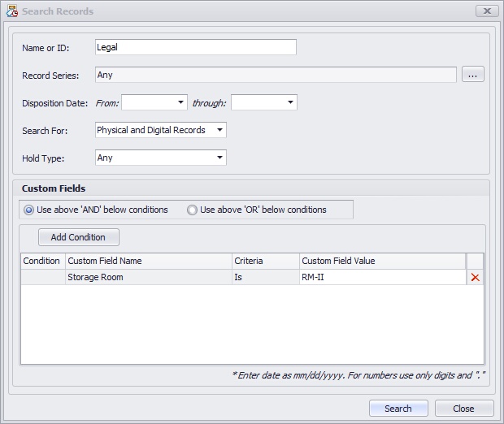504x424 pixels.
Task: Click the Criteria column header
Action: point(264,261)
